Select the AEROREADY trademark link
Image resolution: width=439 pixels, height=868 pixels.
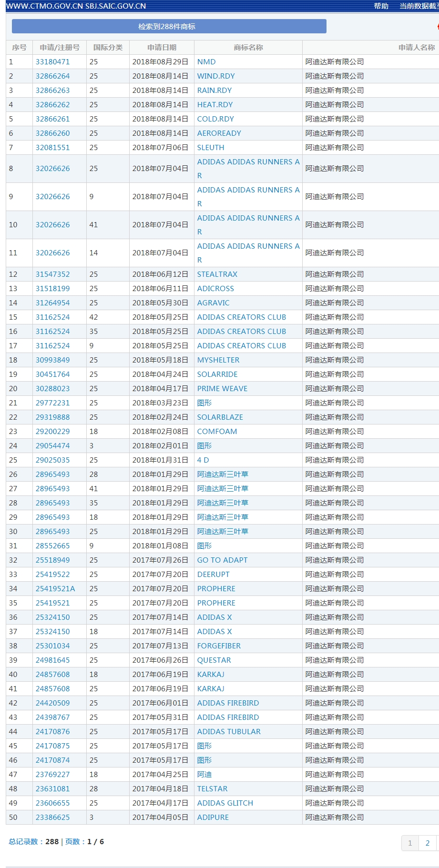coord(219,133)
